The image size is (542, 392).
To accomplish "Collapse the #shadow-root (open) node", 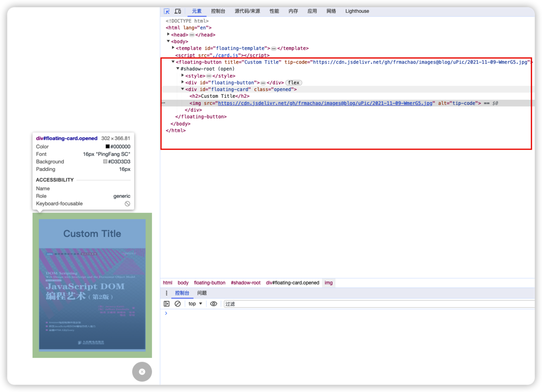I will click(x=178, y=68).
